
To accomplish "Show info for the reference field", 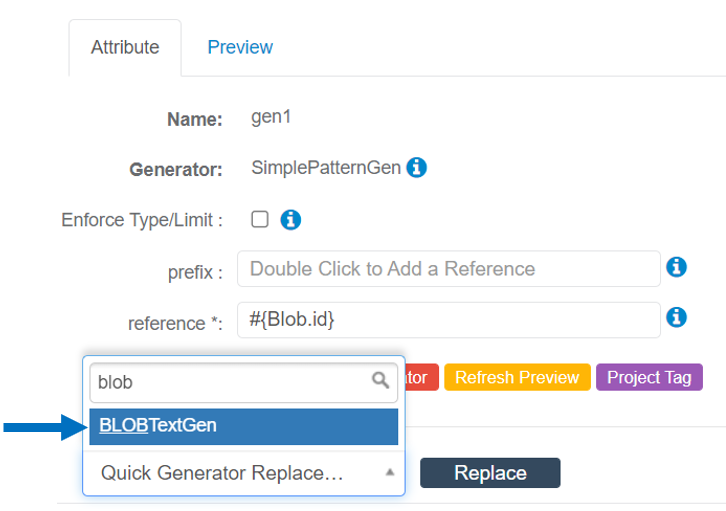I will [x=676, y=317].
